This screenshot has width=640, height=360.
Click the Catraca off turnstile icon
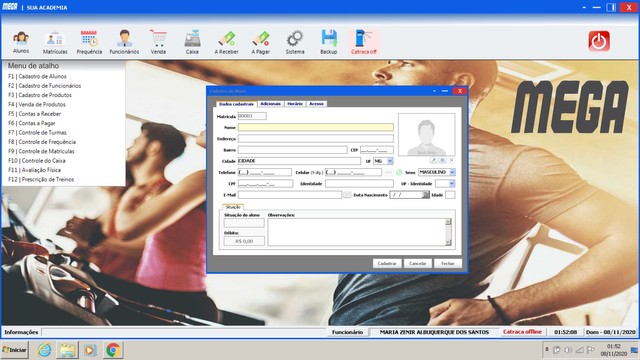[x=364, y=42]
